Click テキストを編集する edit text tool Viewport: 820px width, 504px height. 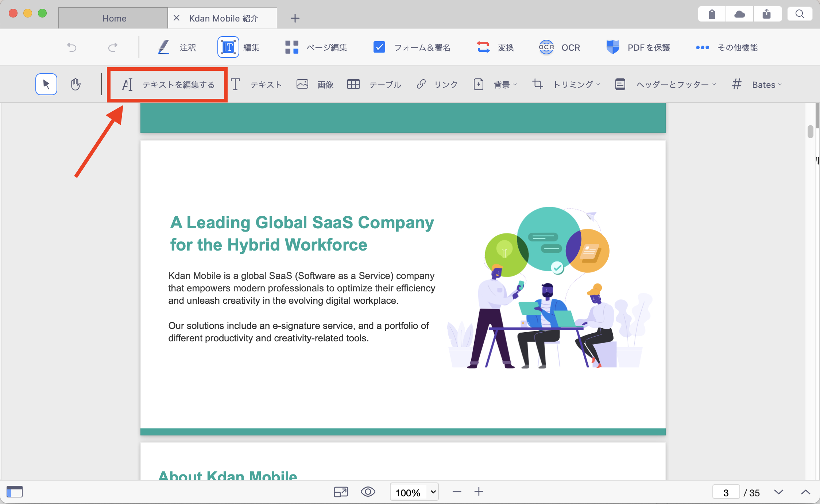point(168,85)
